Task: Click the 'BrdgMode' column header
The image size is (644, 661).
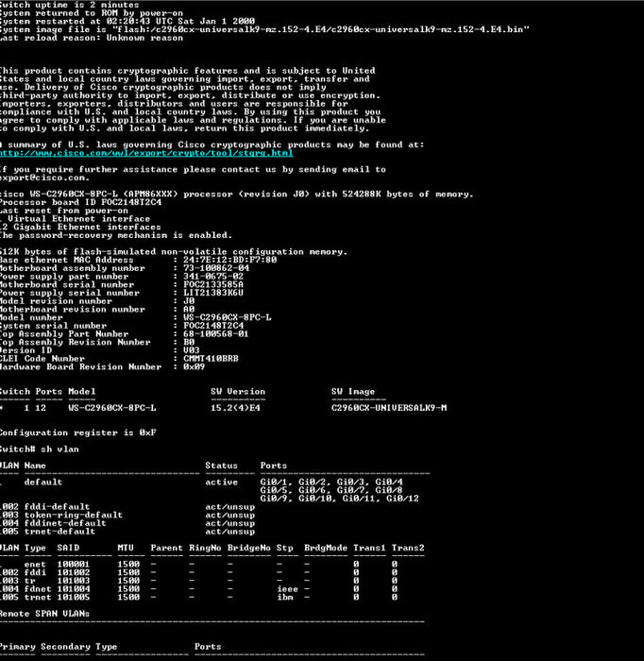Action: pyautogui.click(x=326, y=548)
